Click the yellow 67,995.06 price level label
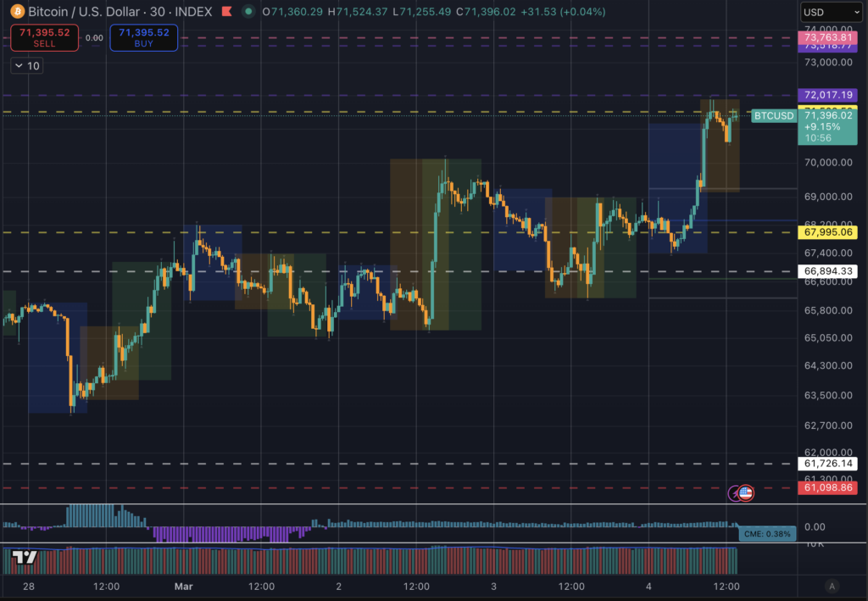This screenshot has height=601, width=868. click(828, 231)
